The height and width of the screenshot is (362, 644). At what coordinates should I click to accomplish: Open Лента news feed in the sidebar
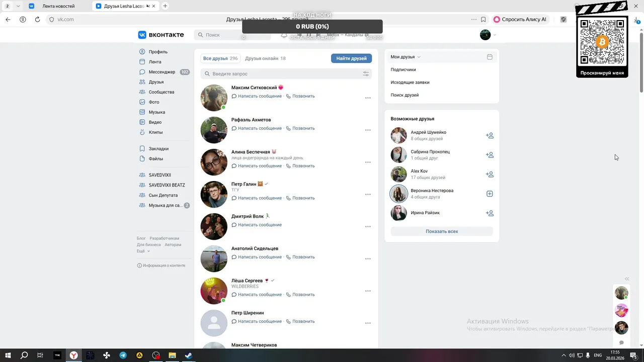pyautogui.click(x=155, y=62)
